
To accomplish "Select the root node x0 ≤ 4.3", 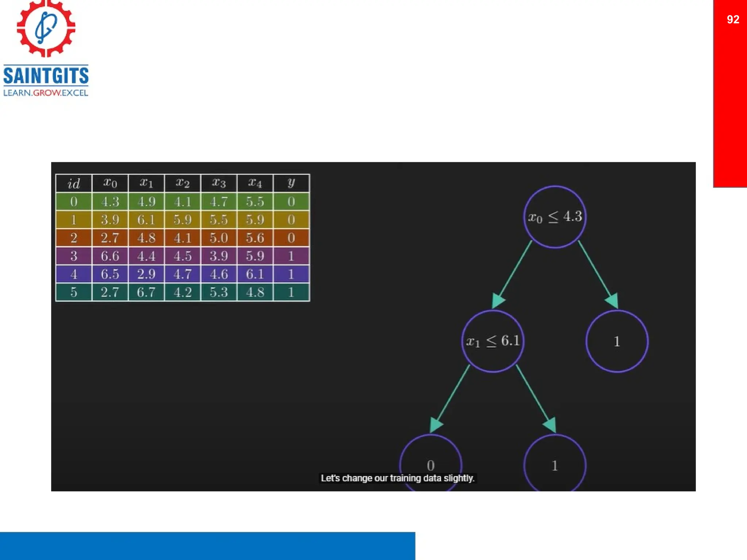I will point(554,217).
